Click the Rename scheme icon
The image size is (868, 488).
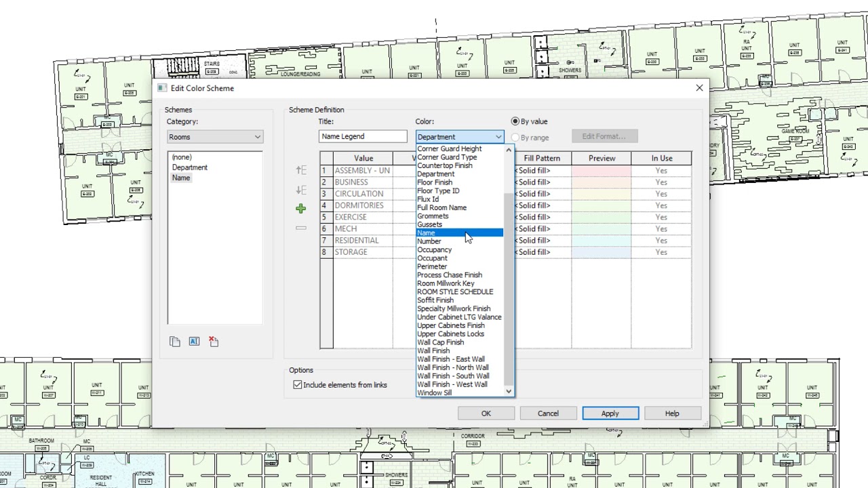click(194, 342)
